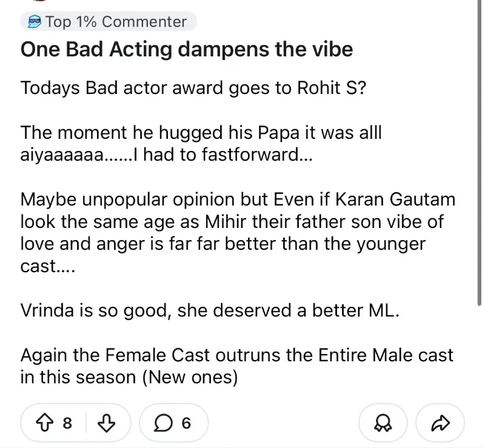The image size is (485, 448).
Task: Click the Maybe unpopular opinion paragraph
Action: [236, 233]
